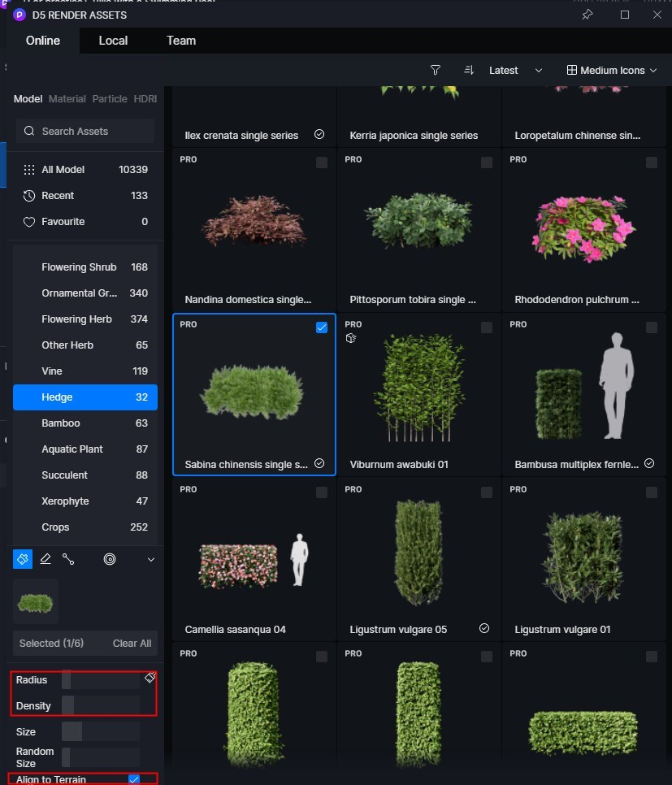672x785 pixels.
Task: Check the Viburnum awabuki 01 selection box
Action: (x=486, y=327)
